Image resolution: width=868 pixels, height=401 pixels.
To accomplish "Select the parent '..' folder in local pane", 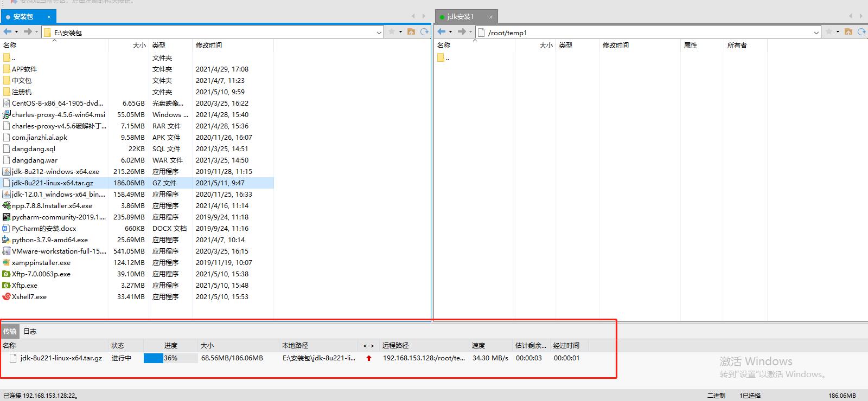I will (10, 57).
